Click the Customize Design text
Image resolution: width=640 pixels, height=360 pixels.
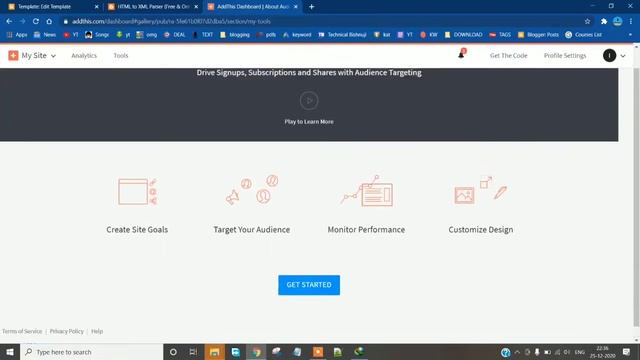(481, 230)
